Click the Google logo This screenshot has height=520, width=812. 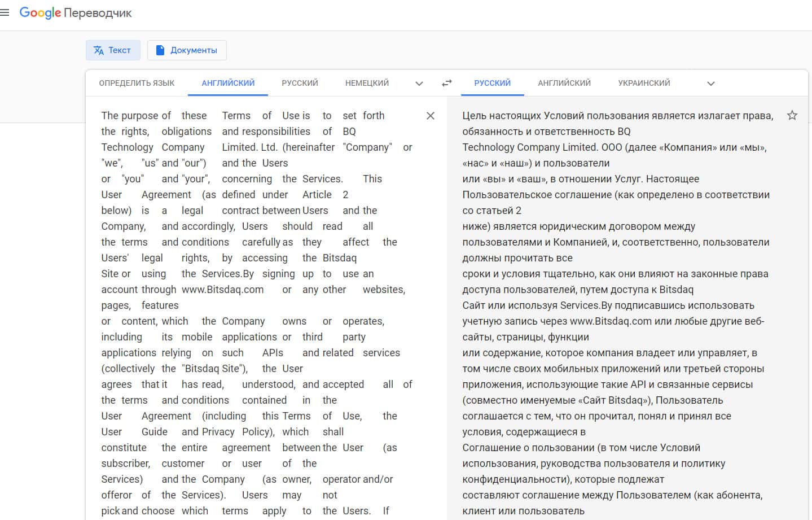pos(39,13)
